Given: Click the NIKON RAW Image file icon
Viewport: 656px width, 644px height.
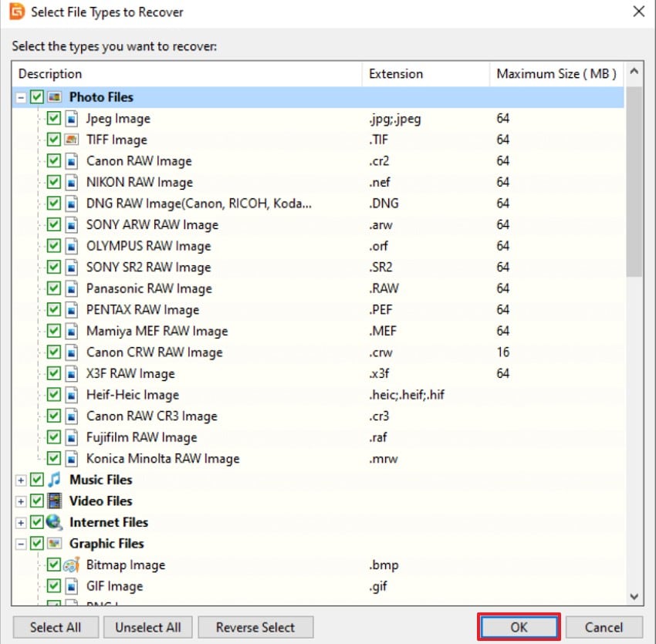Looking at the screenshot, I should click(72, 182).
